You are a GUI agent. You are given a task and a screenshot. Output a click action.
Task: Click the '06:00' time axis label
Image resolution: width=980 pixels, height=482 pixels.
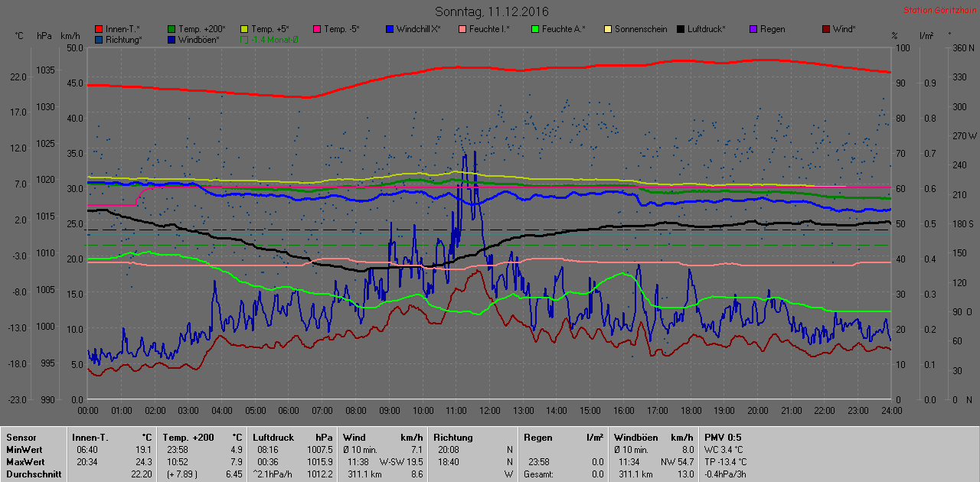(x=289, y=411)
